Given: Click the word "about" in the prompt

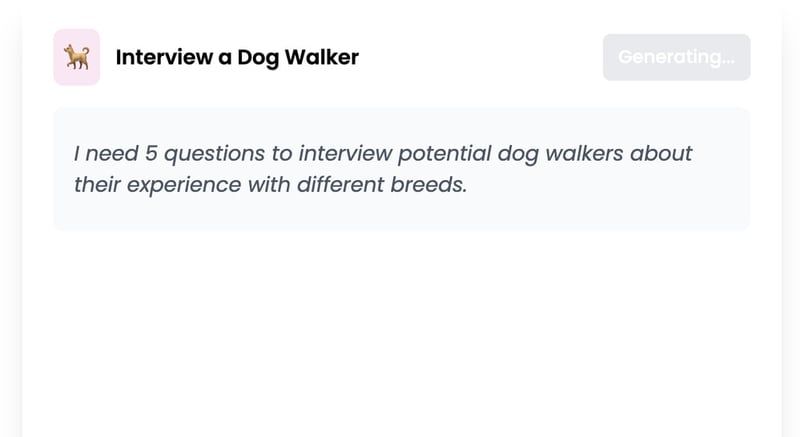Looking at the screenshot, I should [662, 154].
